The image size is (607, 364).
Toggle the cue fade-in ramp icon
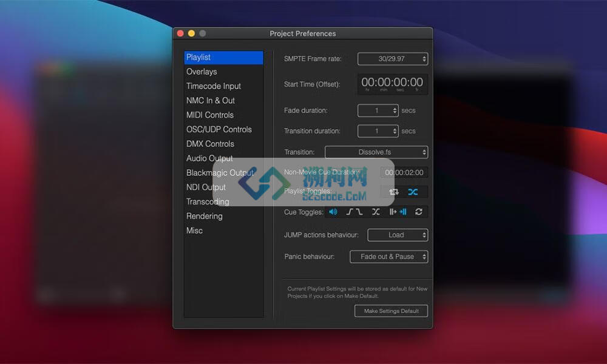pyautogui.click(x=350, y=212)
